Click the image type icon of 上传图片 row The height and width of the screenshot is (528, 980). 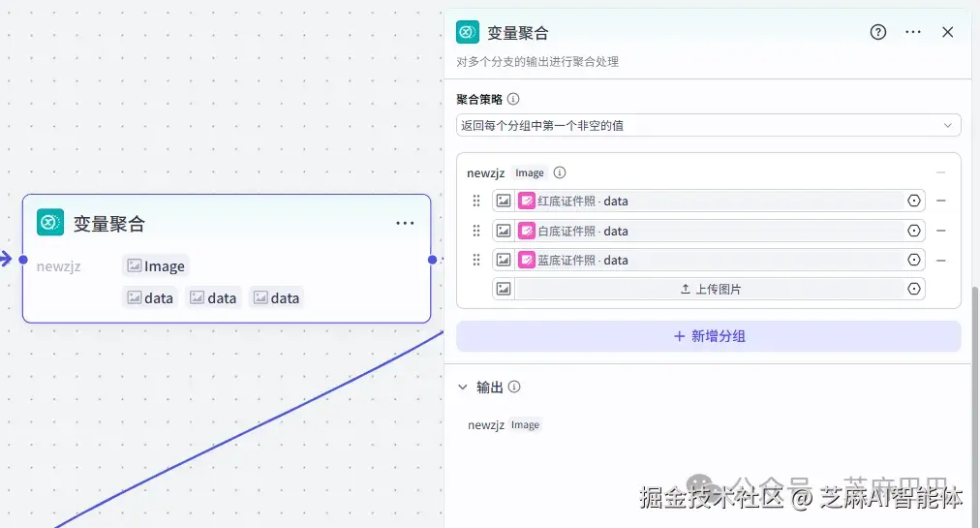[x=504, y=289]
